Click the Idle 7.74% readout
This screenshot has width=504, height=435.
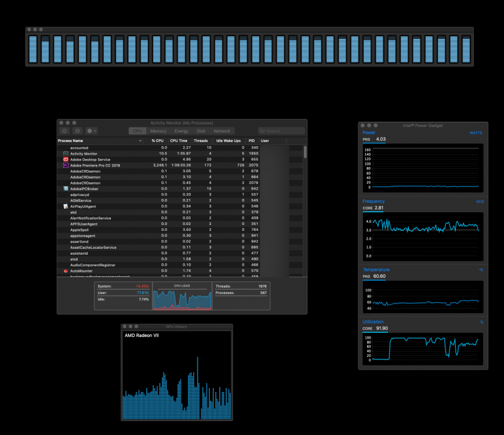point(123,299)
